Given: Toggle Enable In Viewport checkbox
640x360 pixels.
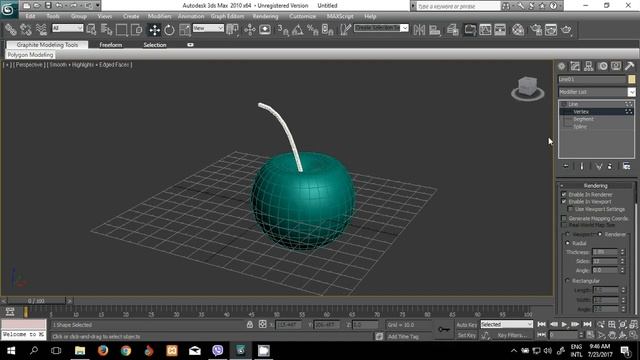Looking at the screenshot, I should point(564,202).
